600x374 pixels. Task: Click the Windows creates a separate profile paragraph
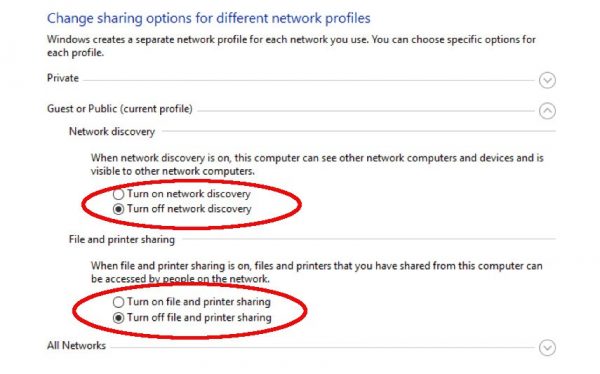291,46
